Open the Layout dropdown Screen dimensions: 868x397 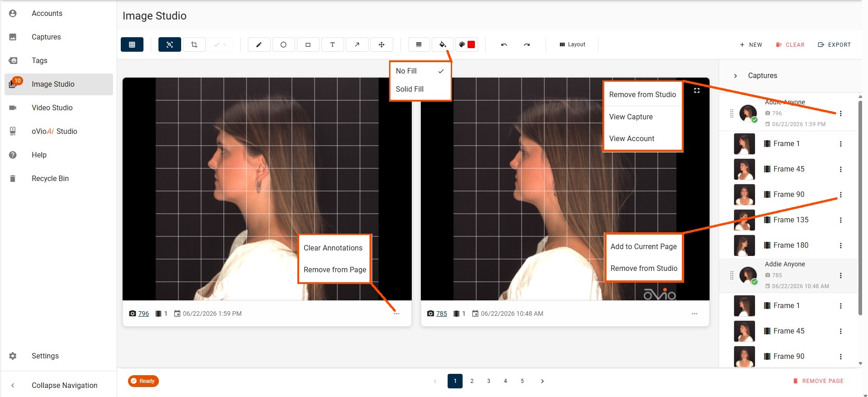point(572,44)
